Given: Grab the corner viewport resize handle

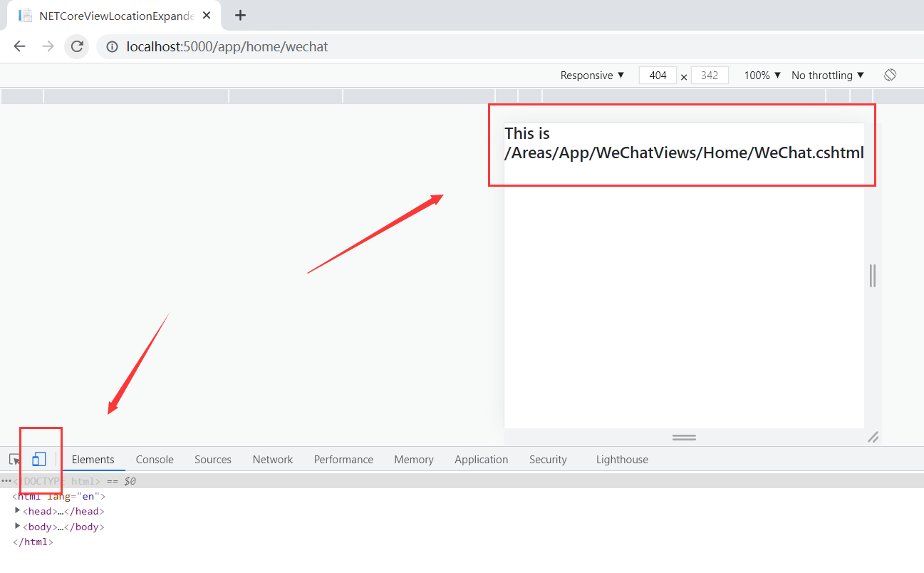Looking at the screenshot, I should (x=873, y=437).
